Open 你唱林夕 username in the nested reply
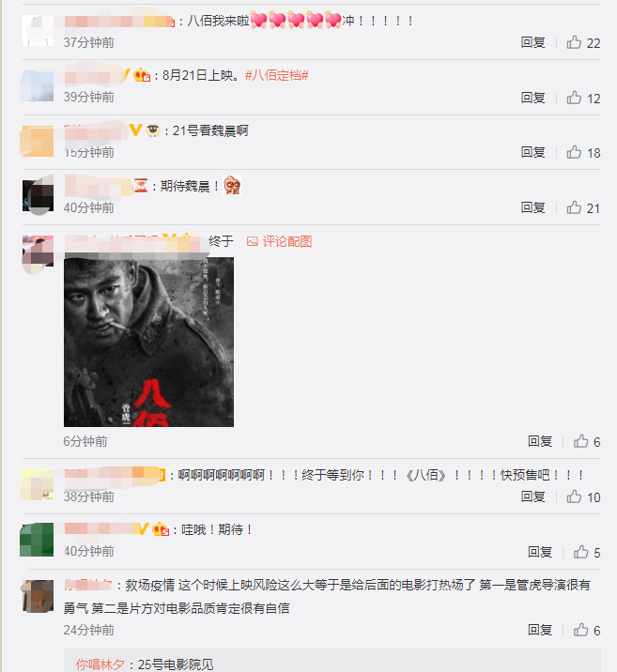The image size is (617, 672). click(100, 664)
